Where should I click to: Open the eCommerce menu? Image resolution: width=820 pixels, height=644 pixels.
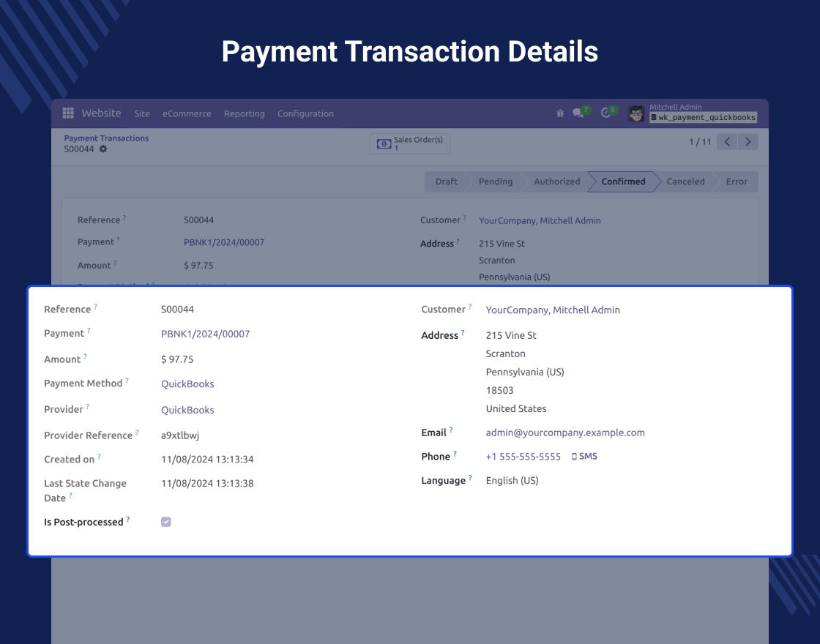(187, 113)
